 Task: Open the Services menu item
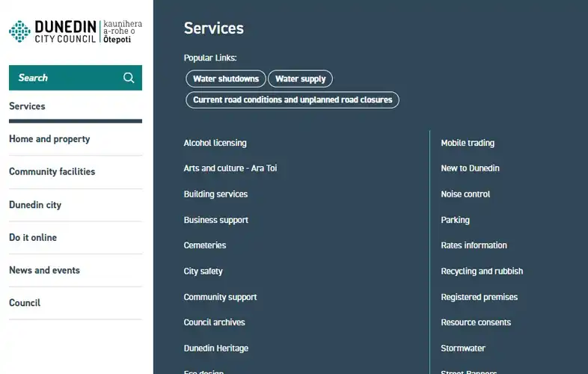28,106
